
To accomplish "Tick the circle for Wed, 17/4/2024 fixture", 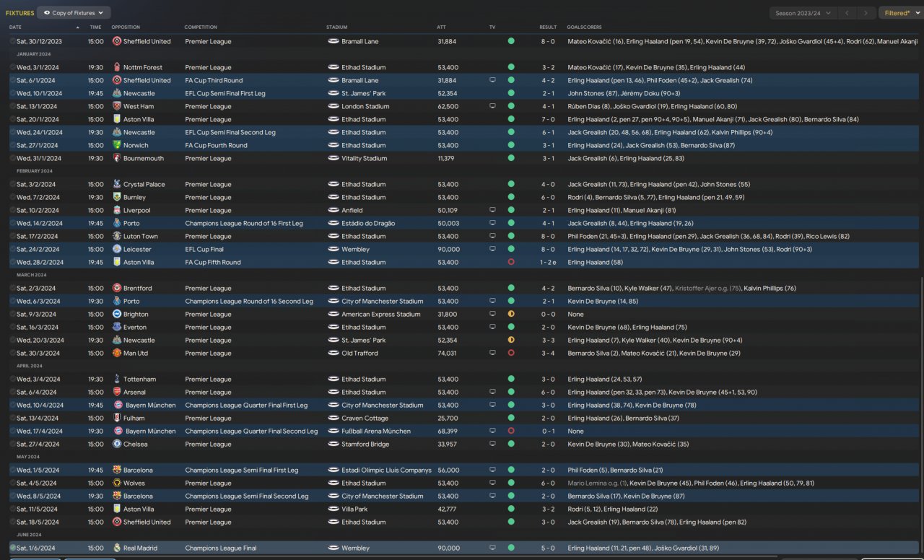I will (13, 431).
